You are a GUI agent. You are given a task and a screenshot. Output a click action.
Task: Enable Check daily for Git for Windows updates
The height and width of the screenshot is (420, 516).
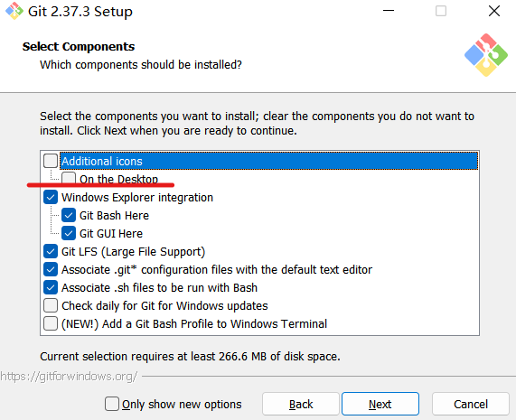pos(51,305)
